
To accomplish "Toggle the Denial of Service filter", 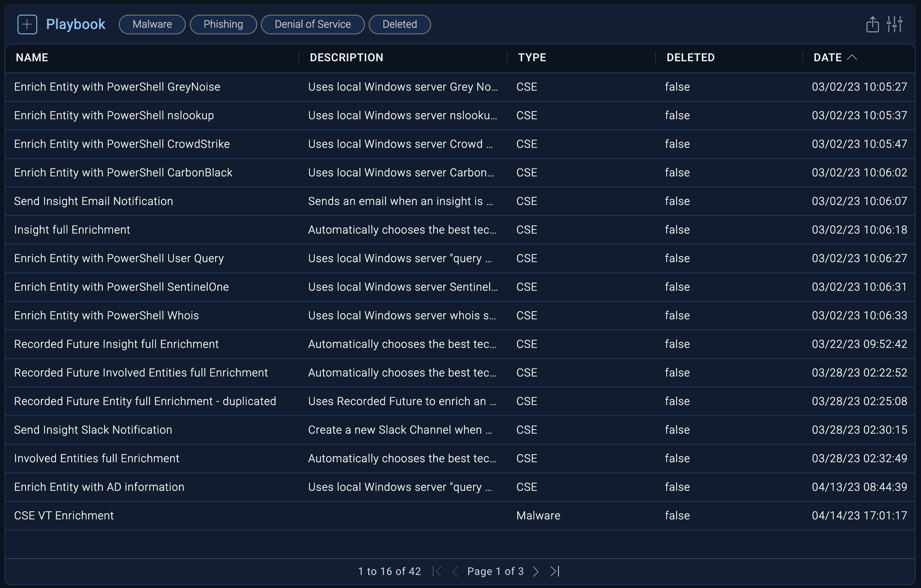I will pos(313,24).
